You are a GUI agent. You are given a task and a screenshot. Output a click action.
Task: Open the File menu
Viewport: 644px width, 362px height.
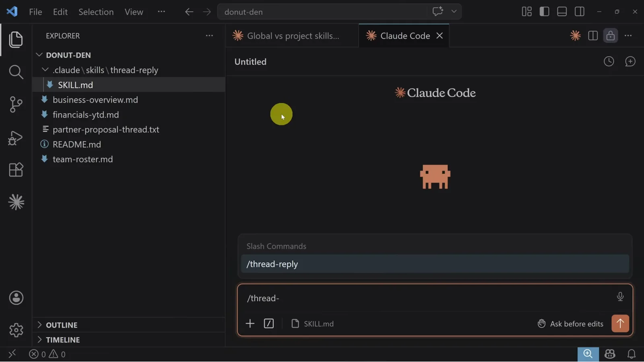click(35, 12)
